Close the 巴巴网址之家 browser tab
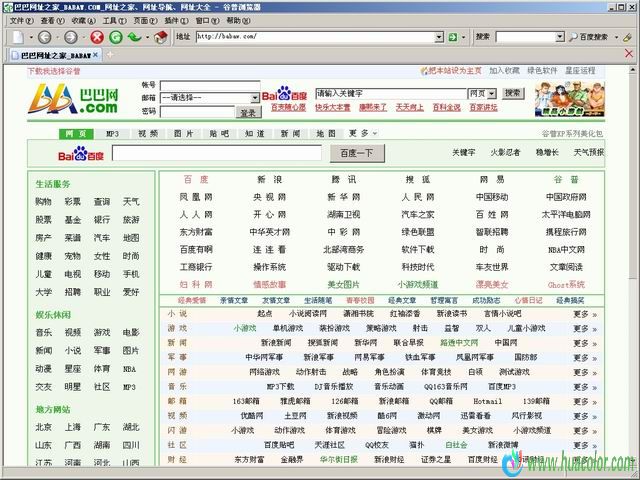This screenshot has height=480, width=640. [97, 56]
